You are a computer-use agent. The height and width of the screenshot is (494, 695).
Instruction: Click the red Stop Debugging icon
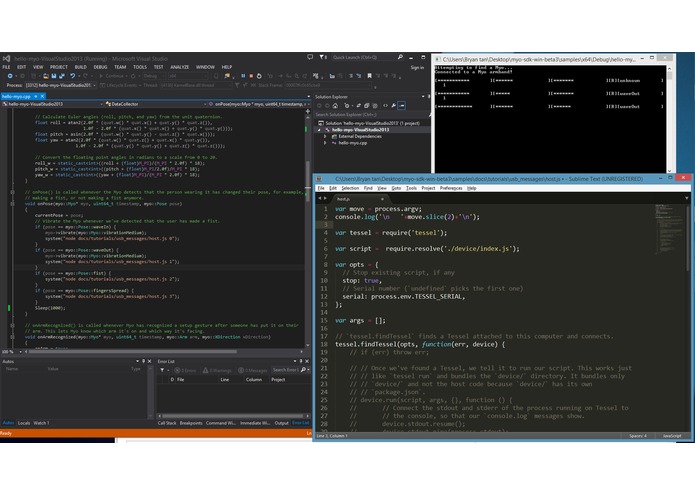point(251,76)
